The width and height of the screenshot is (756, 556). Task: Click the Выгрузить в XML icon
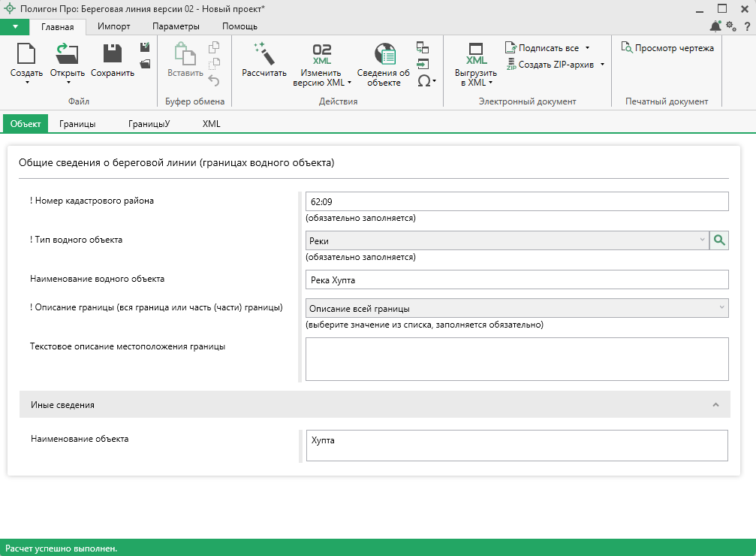(x=476, y=55)
